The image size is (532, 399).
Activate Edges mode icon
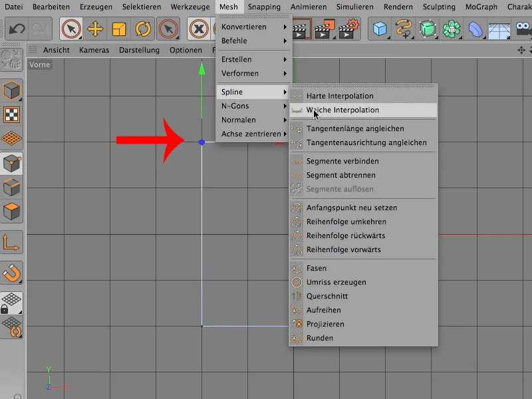point(11,188)
